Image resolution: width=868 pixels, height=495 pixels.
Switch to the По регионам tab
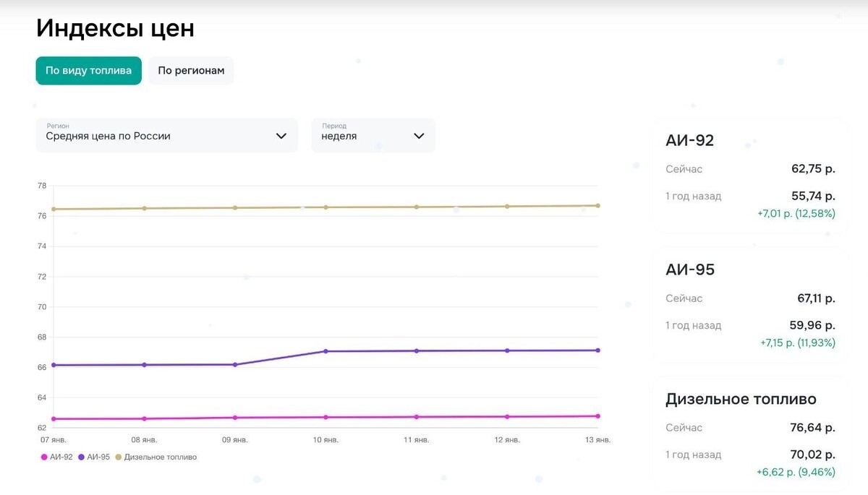click(x=191, y=71)
